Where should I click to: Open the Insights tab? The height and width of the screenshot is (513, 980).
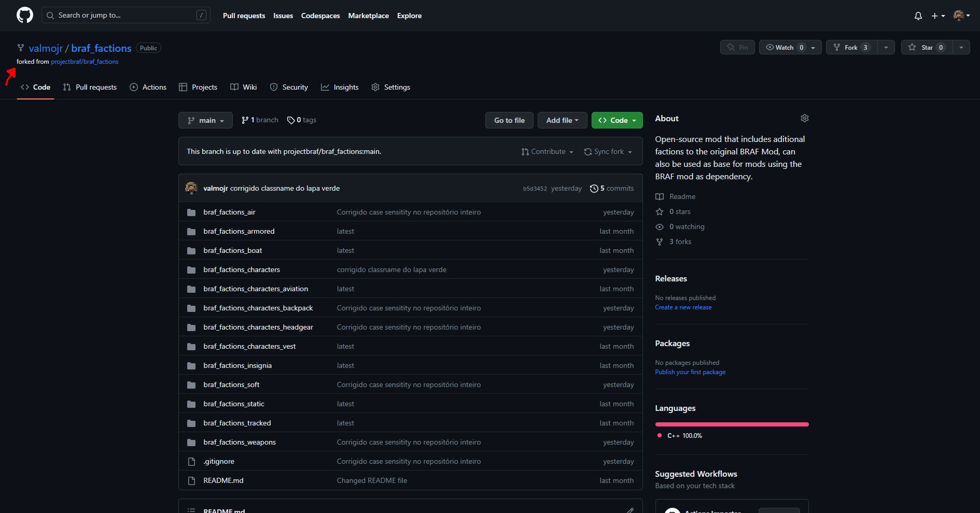pyautogui.click(x=340, y=87)
